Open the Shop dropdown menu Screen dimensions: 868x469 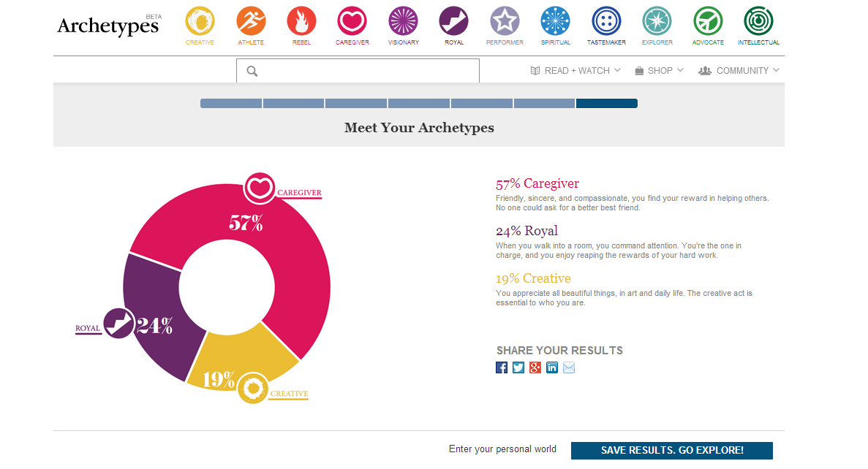[659, 71]
